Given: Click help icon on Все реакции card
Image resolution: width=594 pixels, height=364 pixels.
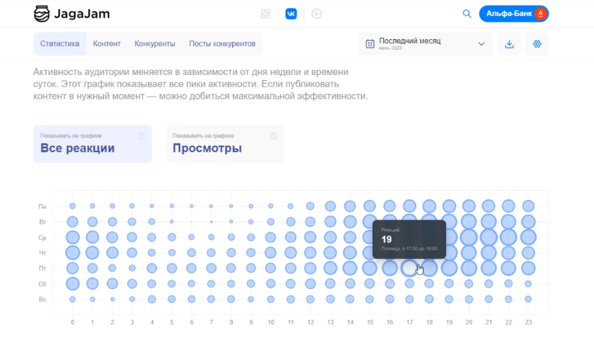Looking at the screenshot, I should tap(141, 135).
